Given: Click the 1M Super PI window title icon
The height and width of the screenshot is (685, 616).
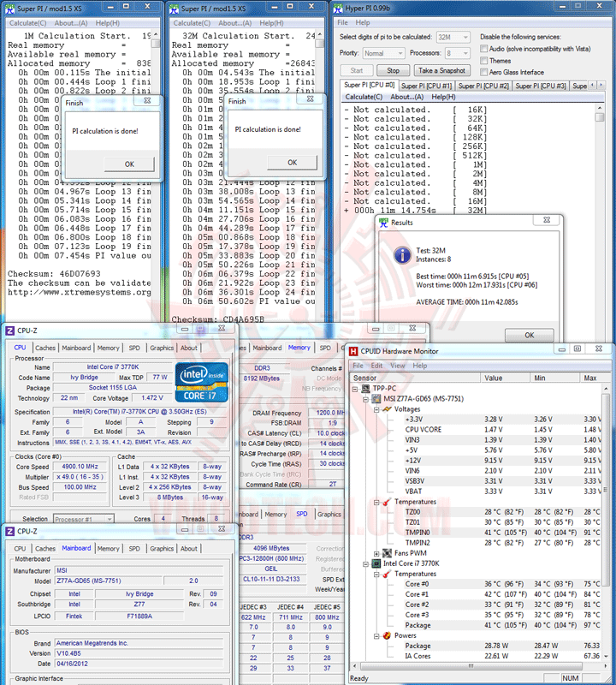Looking at the screenshot, I should (10, 9).
